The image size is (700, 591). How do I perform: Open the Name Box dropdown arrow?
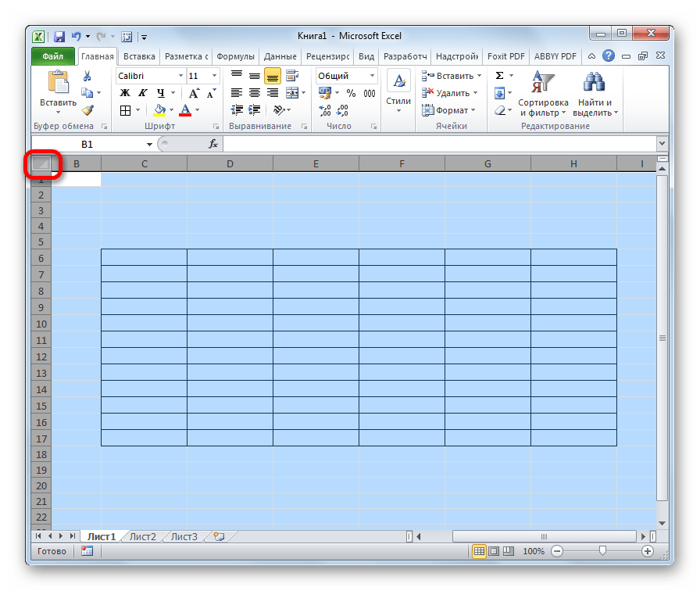[x=149, y=145]
